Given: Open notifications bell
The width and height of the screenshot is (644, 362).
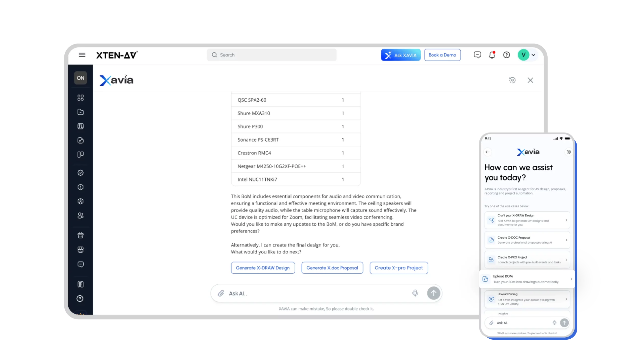Looking at the screenshot, I should 492,55.
